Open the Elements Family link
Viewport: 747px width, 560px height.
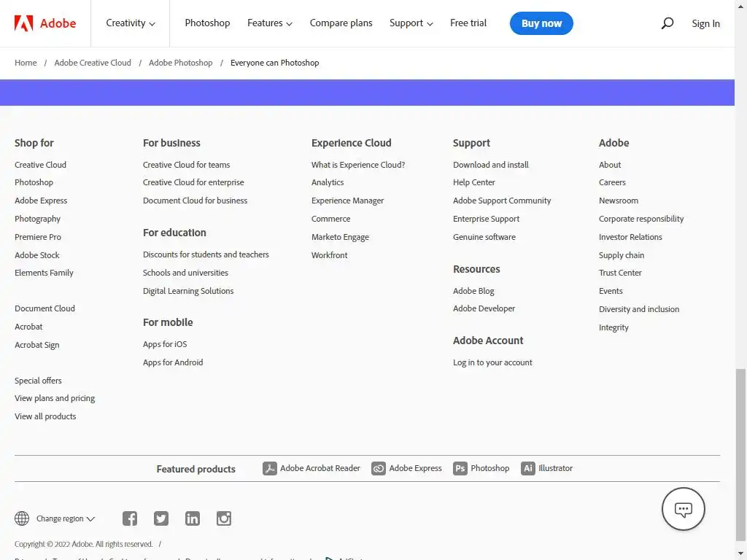44,273
